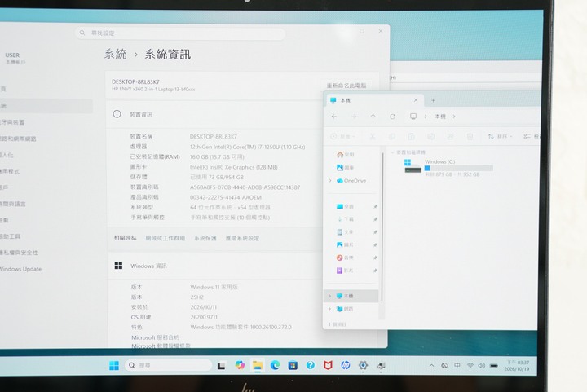Click the Rename icon in Explorer toolbar
The width and height of the screenshot is (587, 392).
tap(431, 137)
